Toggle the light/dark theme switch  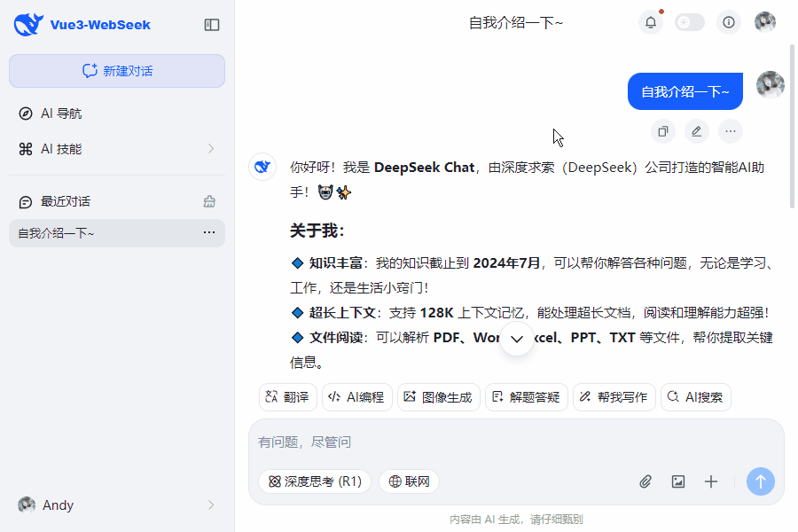(690, 22)
